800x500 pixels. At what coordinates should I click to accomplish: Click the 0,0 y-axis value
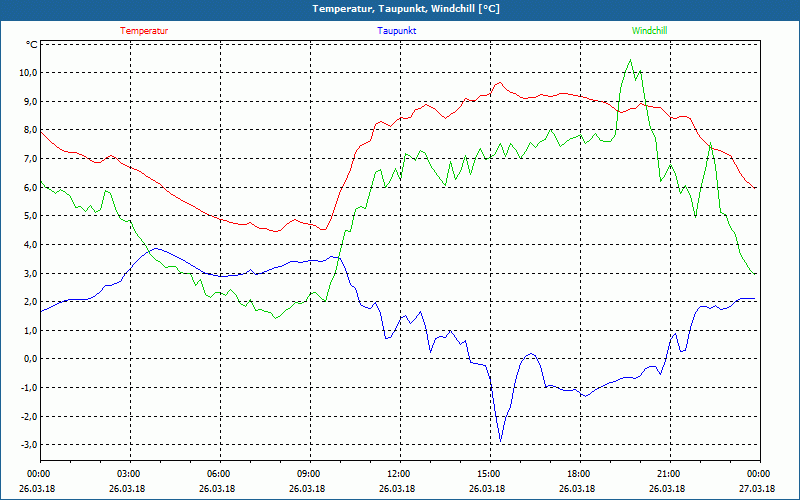coord(29,359)
